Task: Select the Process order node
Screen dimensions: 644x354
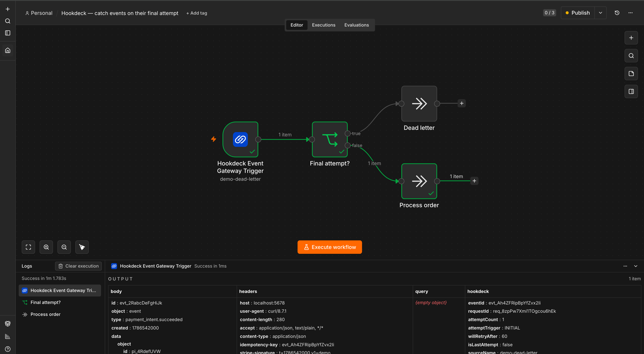Action: 419,181
